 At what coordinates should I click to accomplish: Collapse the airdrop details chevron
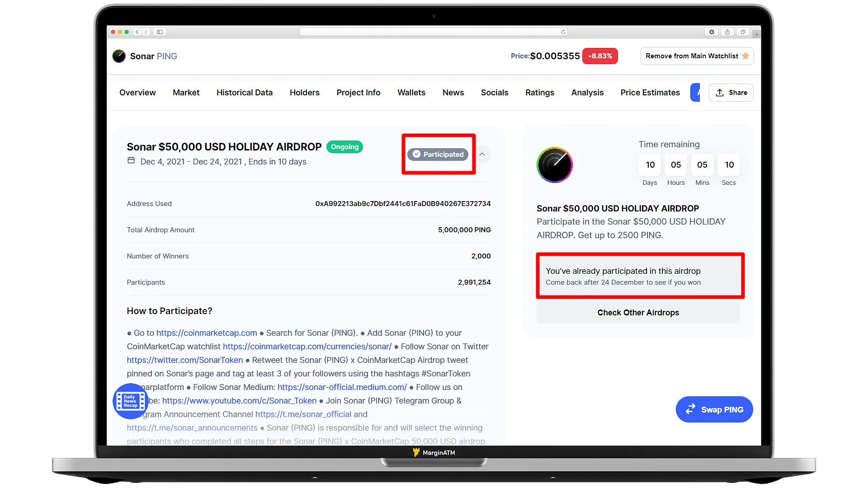482,155
